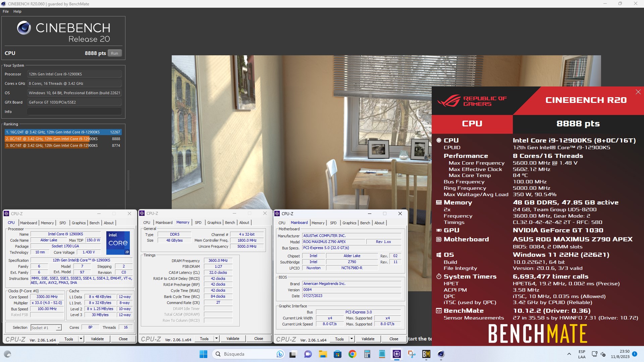The image size is (644, 362).
Task: Click the Intel Core i9 badge in CPU-Z
Action: [118, 243]
